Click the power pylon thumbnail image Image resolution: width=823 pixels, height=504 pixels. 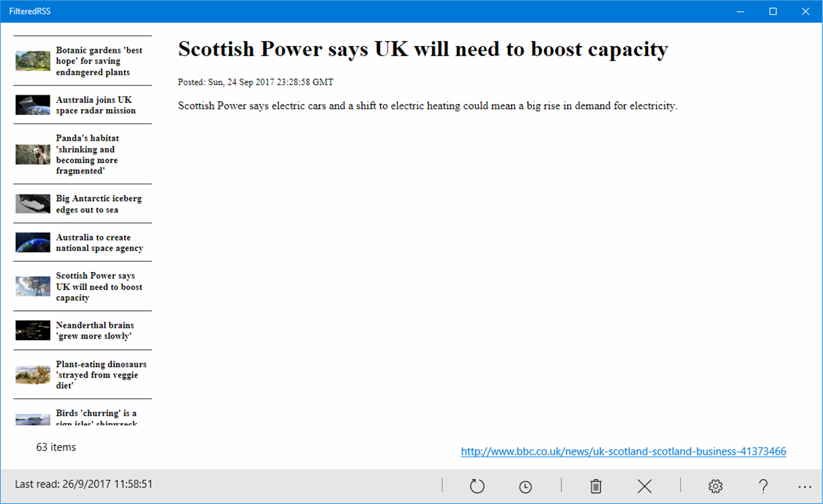(33, 287)
